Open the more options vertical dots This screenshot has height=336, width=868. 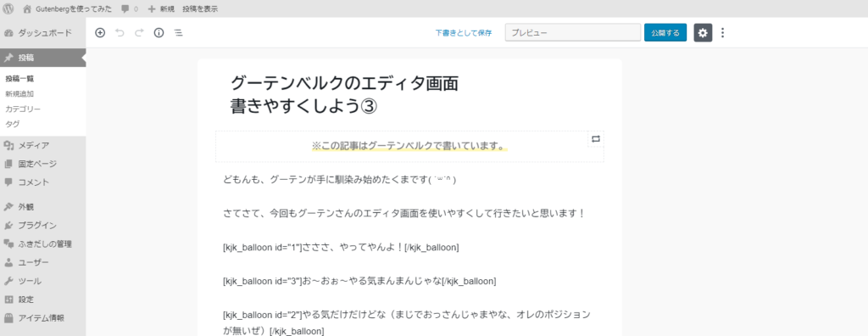tap(722, 33)
